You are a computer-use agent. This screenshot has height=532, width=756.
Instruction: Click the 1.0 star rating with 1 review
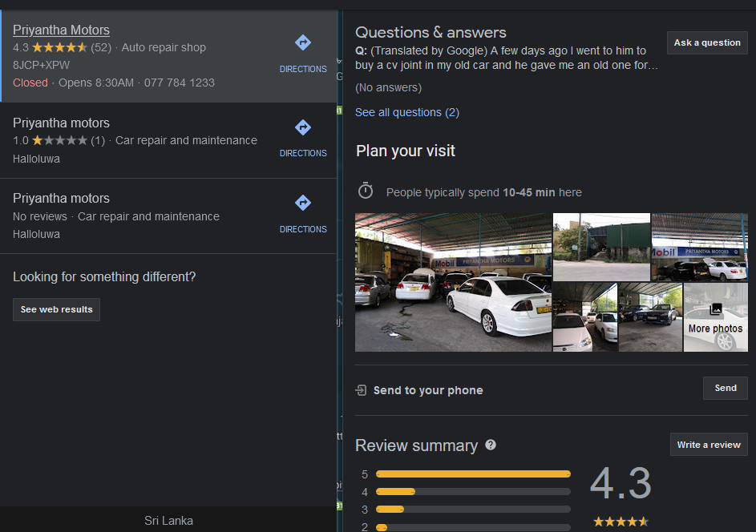coord(59,140)
